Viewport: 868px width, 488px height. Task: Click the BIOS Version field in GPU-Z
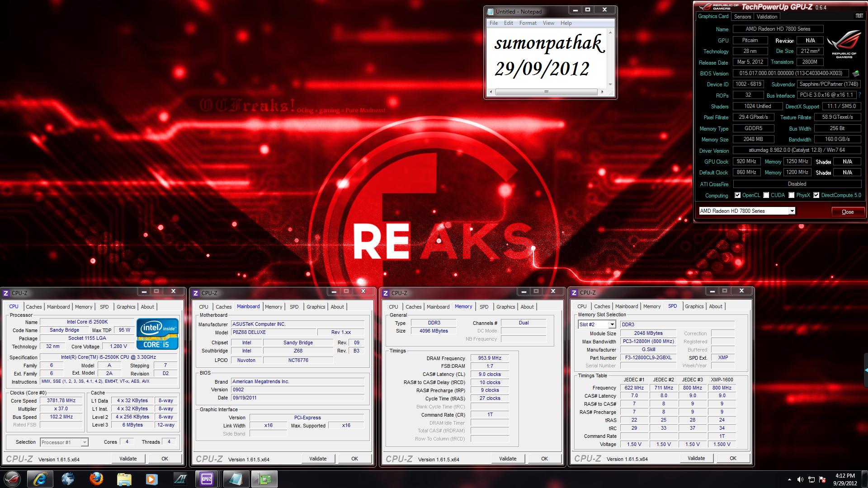pos(791,73)
